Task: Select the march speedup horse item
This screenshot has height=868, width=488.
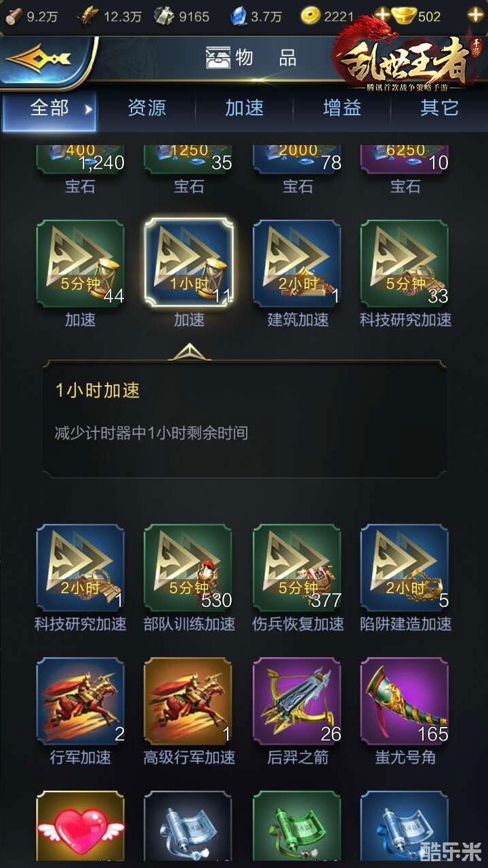Action: [80, 702]
